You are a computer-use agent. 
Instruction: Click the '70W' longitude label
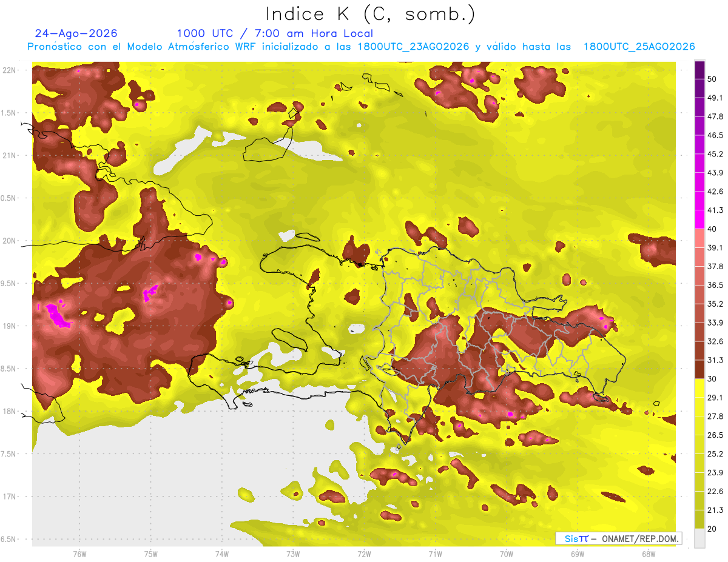tap(507, 554)
